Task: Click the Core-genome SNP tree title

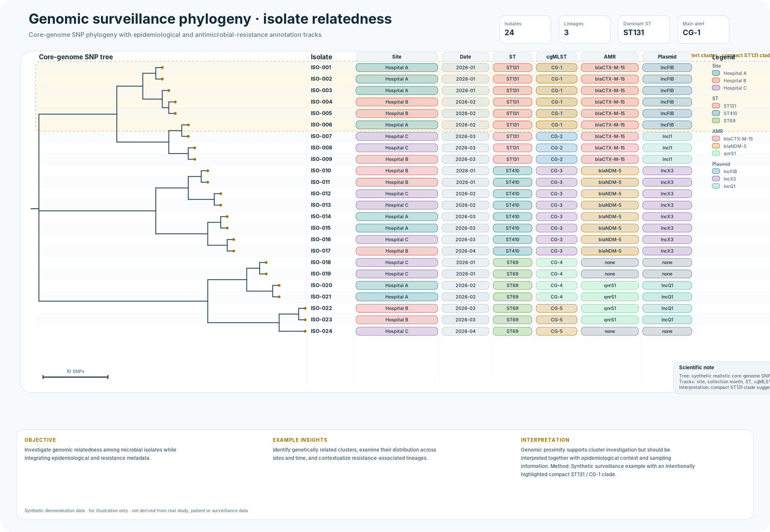Action: tap(76, 57)
